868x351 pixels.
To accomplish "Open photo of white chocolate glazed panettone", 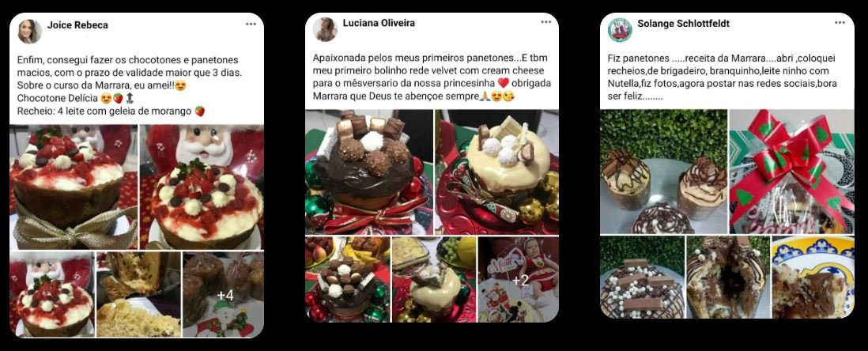I will pos(497,172).
